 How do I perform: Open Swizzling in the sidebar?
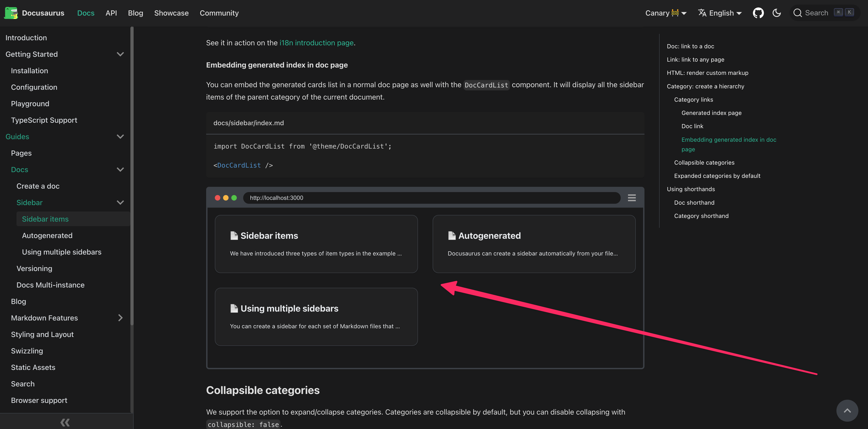coord(27,351)
